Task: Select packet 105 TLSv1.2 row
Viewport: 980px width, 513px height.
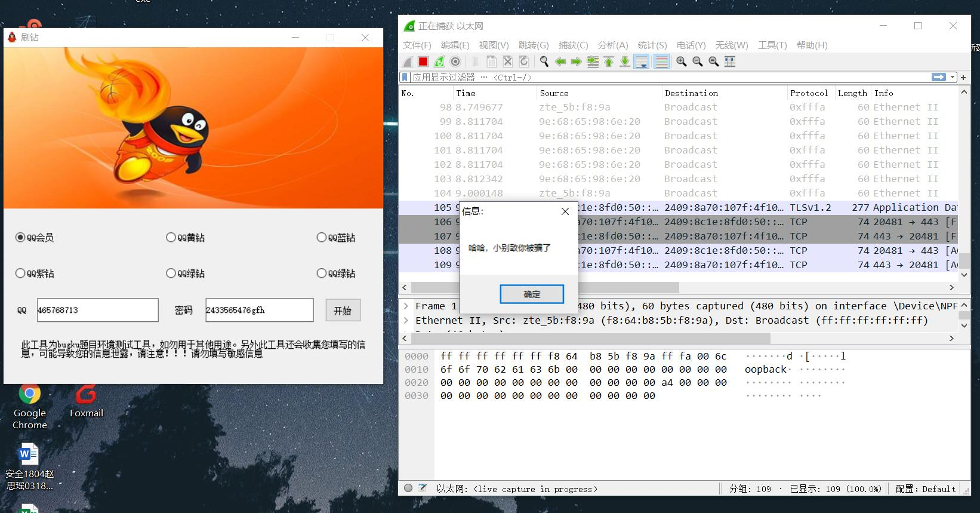Action: tap(678, 207)
